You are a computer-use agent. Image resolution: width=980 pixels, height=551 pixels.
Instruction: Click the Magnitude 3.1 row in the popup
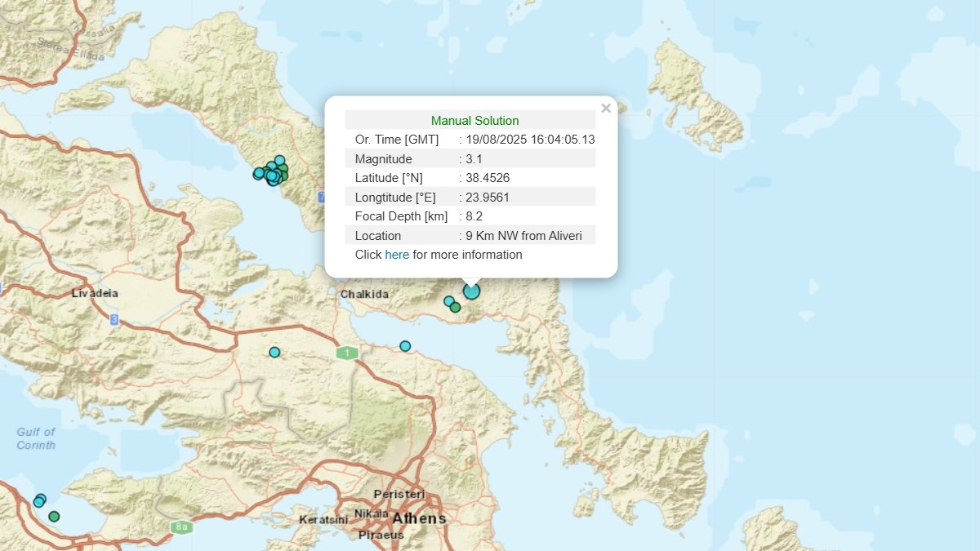470,159
